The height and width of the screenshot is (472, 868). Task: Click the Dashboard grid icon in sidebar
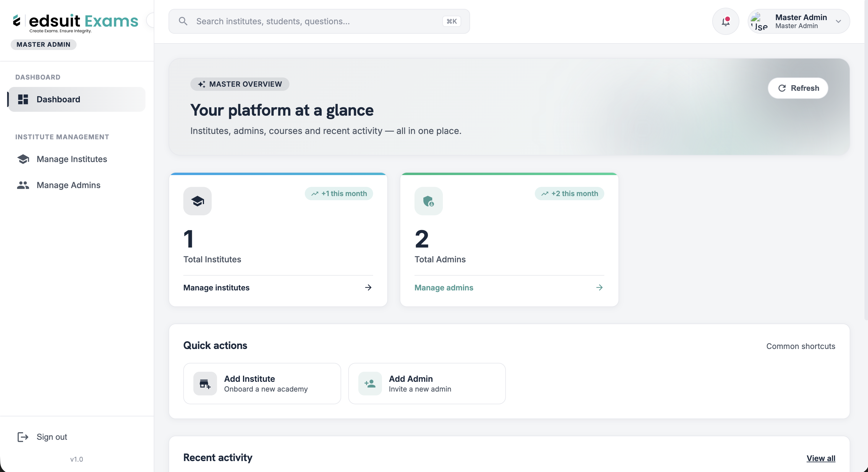tap(23, 99)
